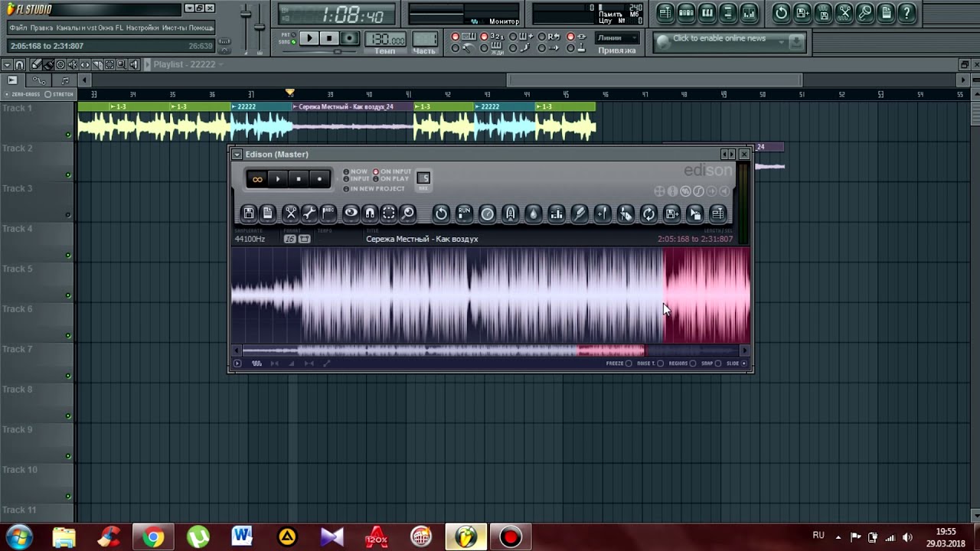Open Chrome from the Windows taskbar
Screen dimensions: 980x551
153,537
